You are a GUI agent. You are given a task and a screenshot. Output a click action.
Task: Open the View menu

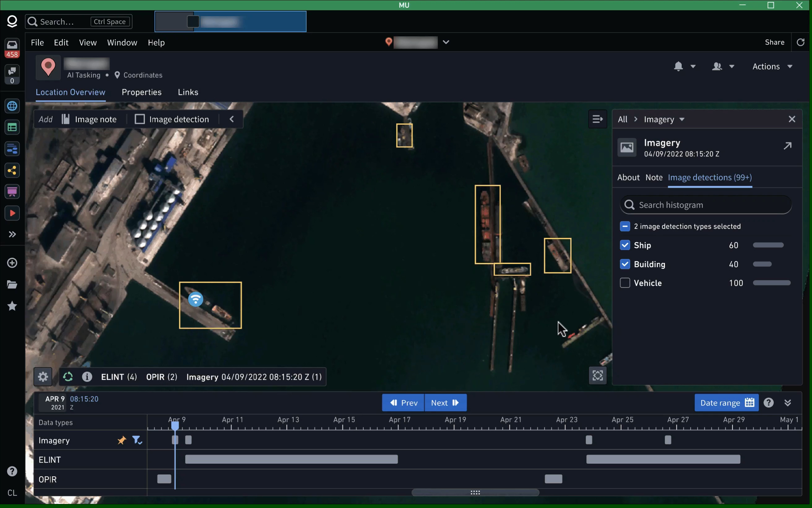[88, 42]
